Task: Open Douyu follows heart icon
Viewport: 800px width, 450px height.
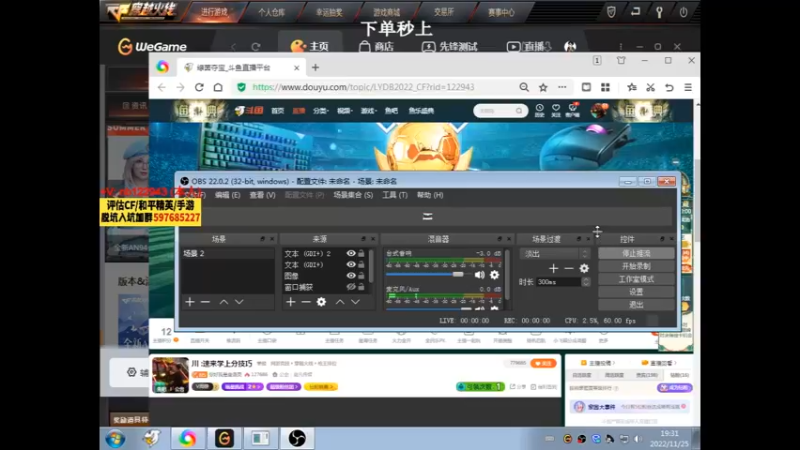Action: pyautogui.click(x=556, y=110)
